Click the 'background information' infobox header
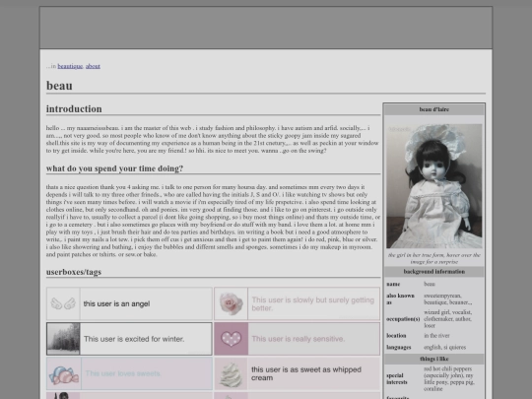The image size is (532, 399). pos(433,272)
